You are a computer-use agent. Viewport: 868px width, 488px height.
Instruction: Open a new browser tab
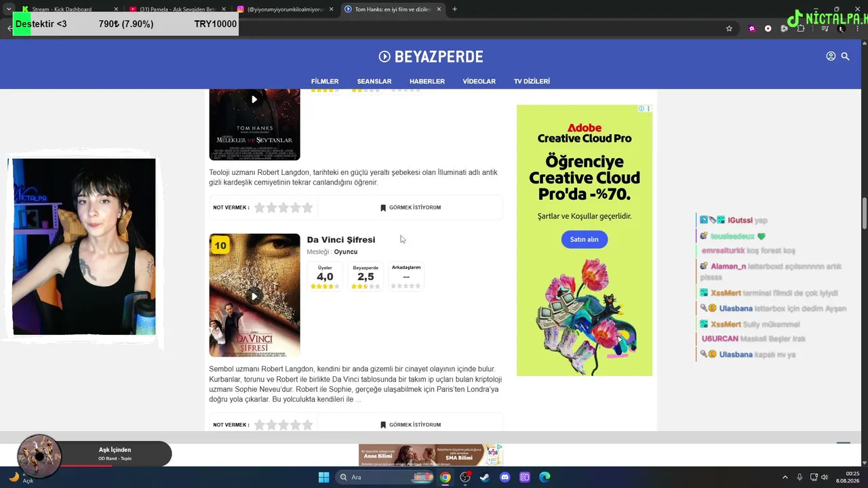click(x=454, y=9)
